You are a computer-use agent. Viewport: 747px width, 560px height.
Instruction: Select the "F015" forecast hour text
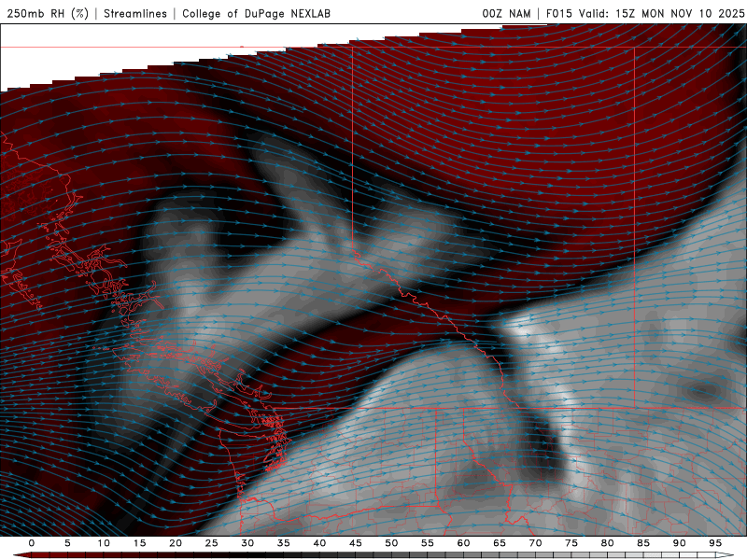click(559, 13)
